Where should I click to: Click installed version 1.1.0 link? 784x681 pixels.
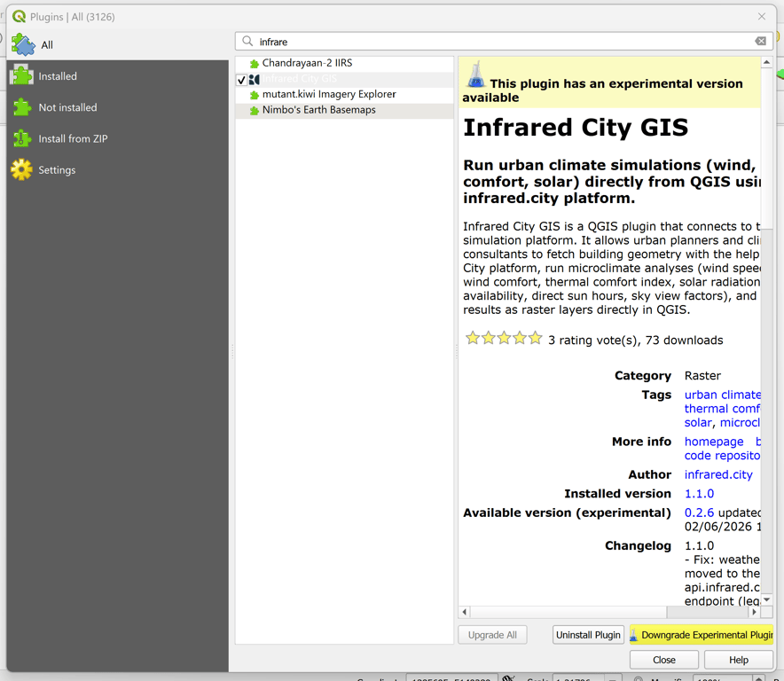699,494
